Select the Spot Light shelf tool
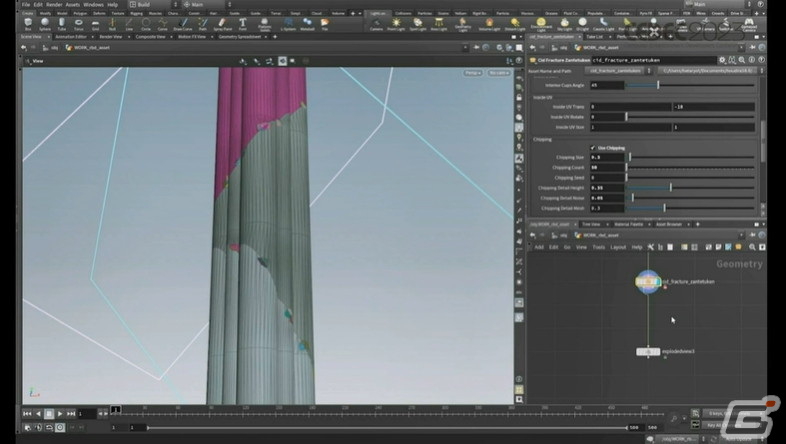The width and height of the screenshot is (786, 444). [418, 24]
